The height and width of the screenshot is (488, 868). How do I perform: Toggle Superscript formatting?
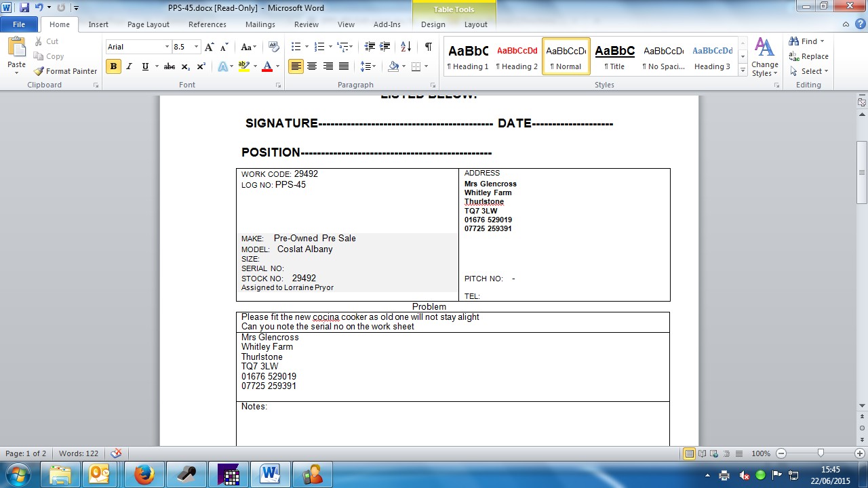coord(201,66)
